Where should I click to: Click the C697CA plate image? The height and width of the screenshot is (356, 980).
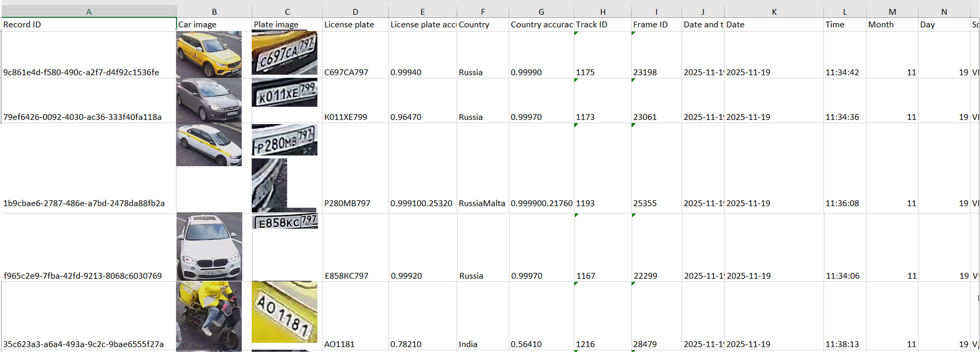(285, 52)
